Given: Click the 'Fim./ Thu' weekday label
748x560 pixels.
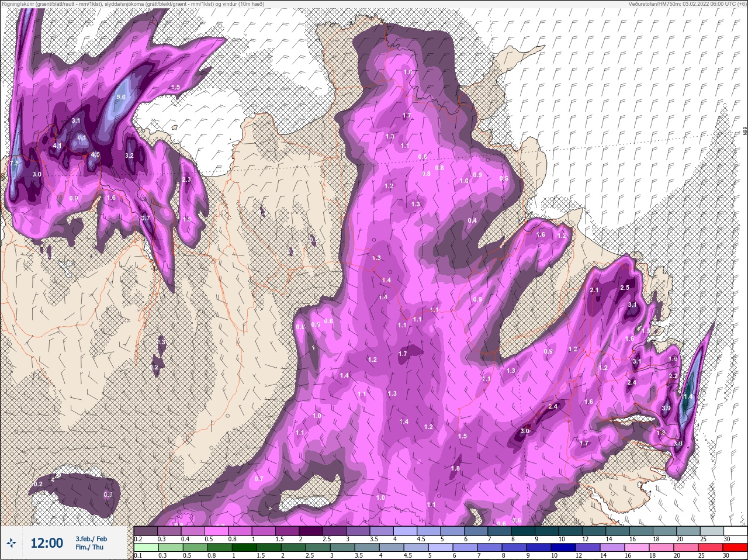Looking at the screenshot, I should [x=89, y=547].
